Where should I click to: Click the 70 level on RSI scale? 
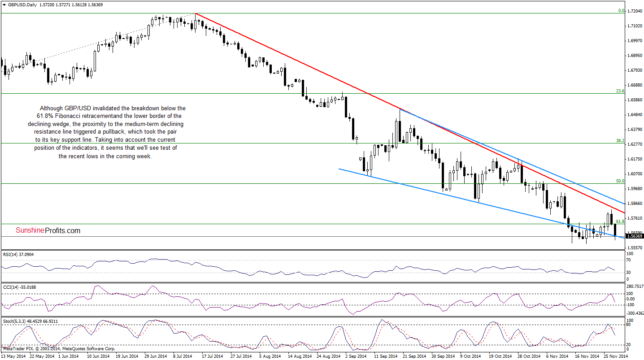pyautogui.click(x=629, y=260)
